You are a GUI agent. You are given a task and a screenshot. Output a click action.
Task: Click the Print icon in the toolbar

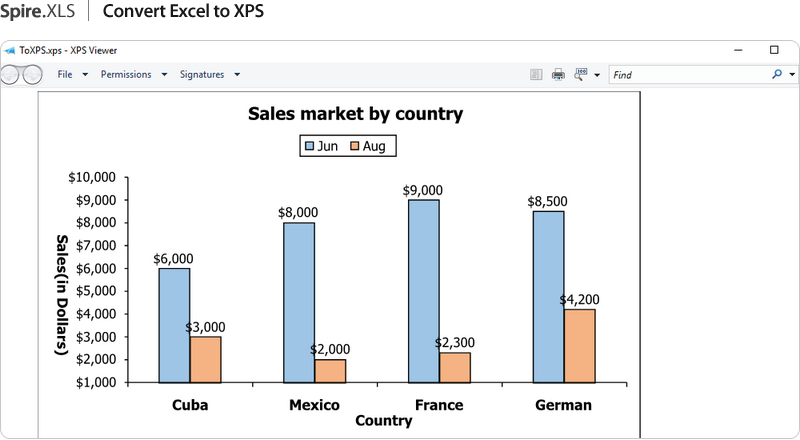[558, 74]
